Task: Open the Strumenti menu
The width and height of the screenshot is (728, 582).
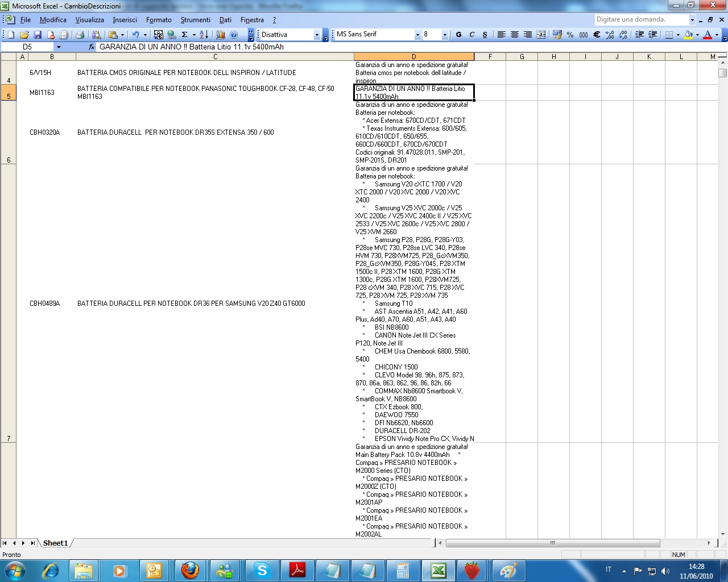Action: pyautogui.click(x=196, y=20)
